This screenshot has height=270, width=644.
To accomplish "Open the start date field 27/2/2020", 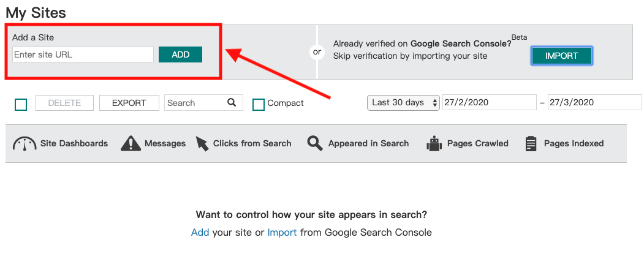I will [489, 103].
